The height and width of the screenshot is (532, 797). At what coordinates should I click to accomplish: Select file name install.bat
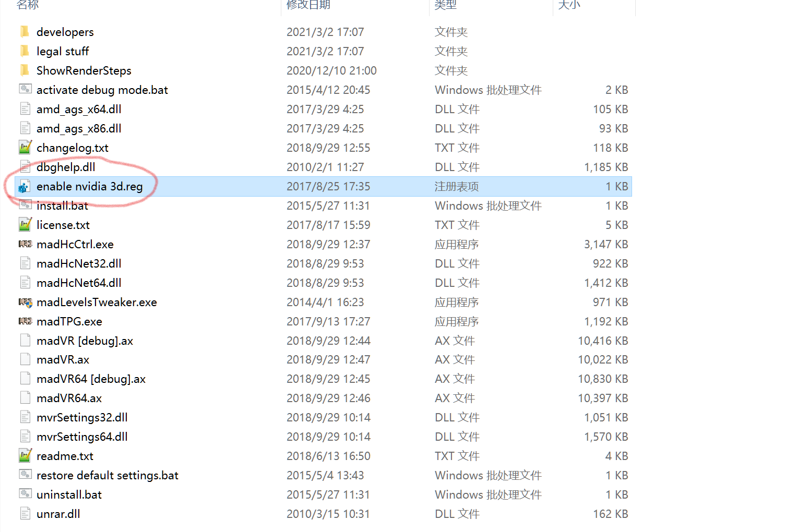tap(62, 205)
